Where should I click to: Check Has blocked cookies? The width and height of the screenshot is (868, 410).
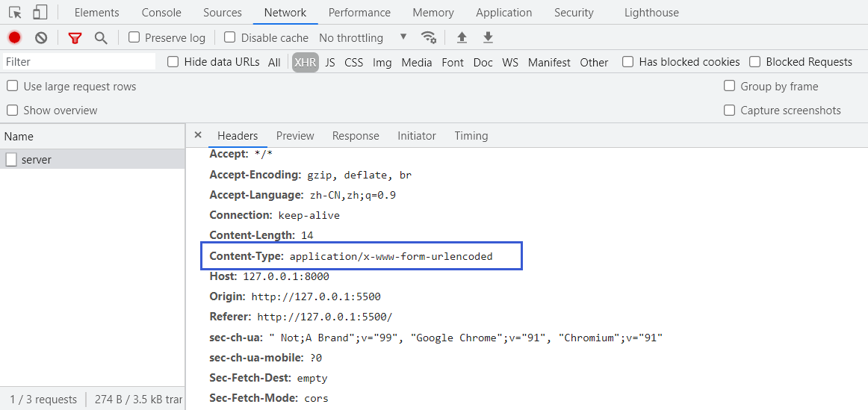pos(627,61)
